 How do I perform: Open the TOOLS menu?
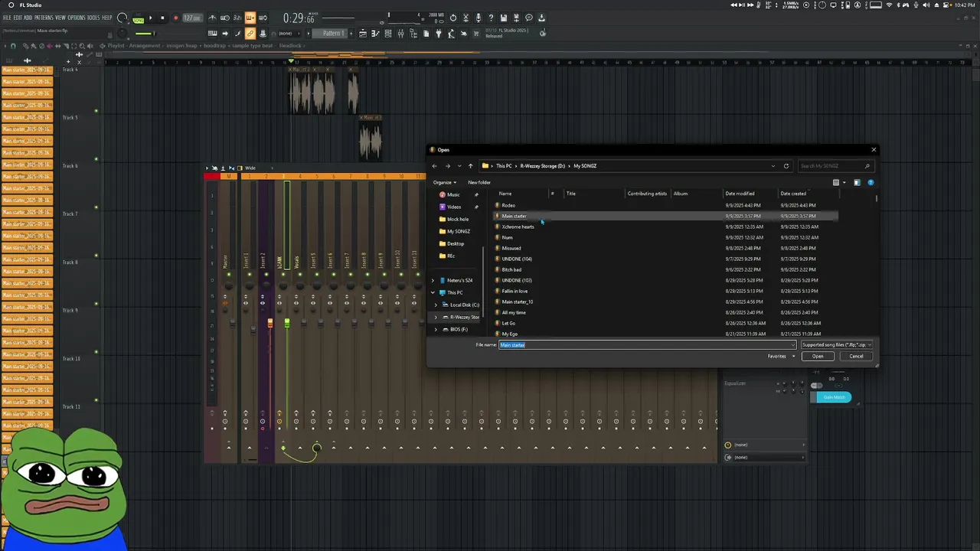tap(93, 18)
